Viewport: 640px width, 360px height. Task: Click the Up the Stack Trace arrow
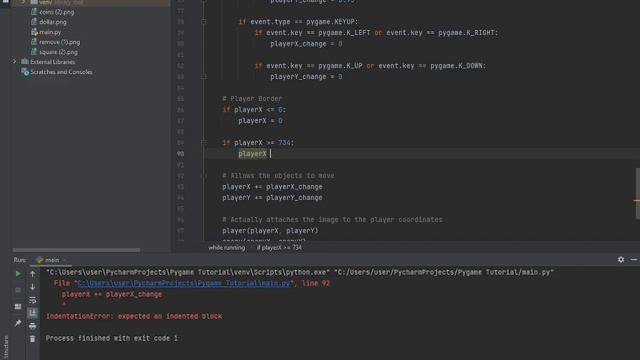pos(33,274)
